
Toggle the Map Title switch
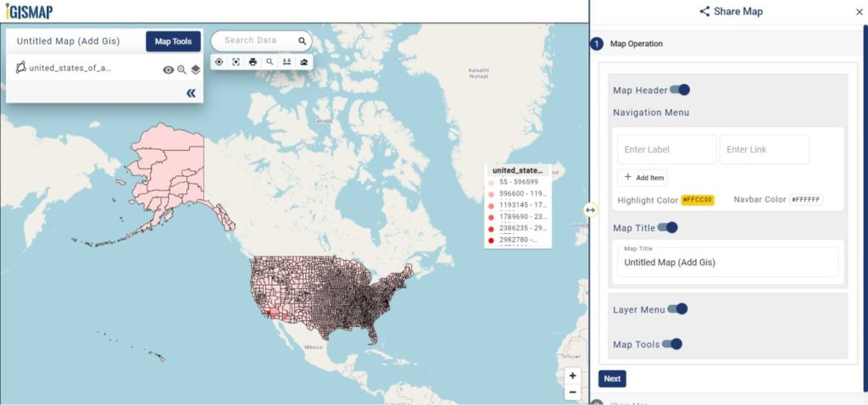click(x=668, y=227)
